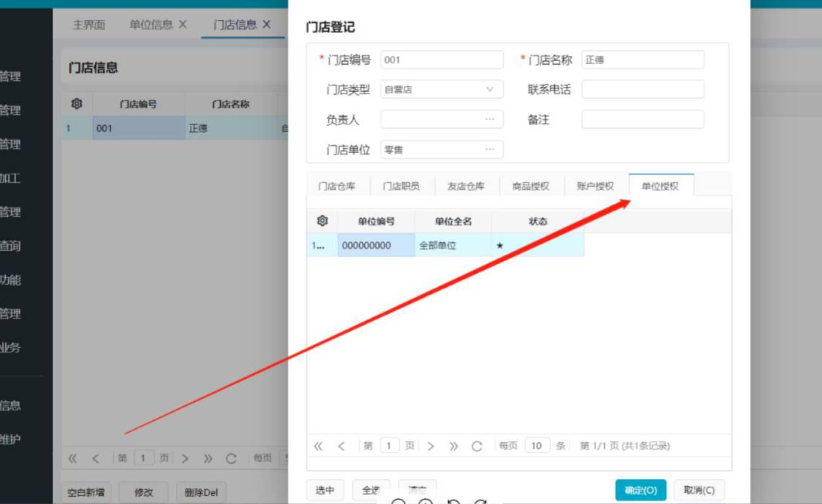The image size is (822, 504).
Task: Click gear icon in 门店信息 table header
Action: (x=77, y=104)
